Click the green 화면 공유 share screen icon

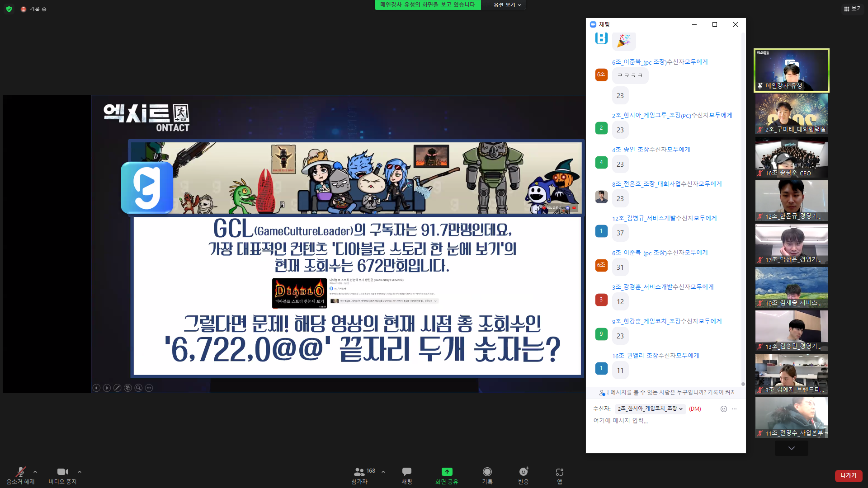coord(447,472)
